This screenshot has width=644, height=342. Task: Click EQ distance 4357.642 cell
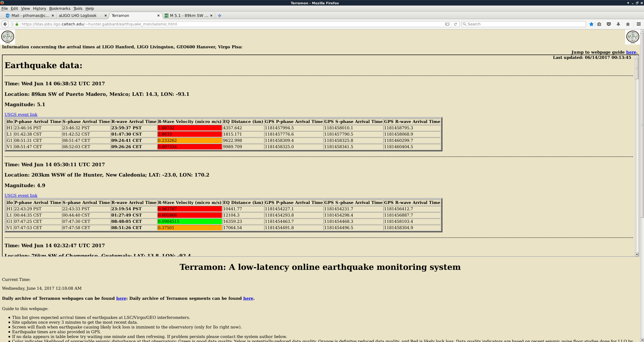pos(243,128)
